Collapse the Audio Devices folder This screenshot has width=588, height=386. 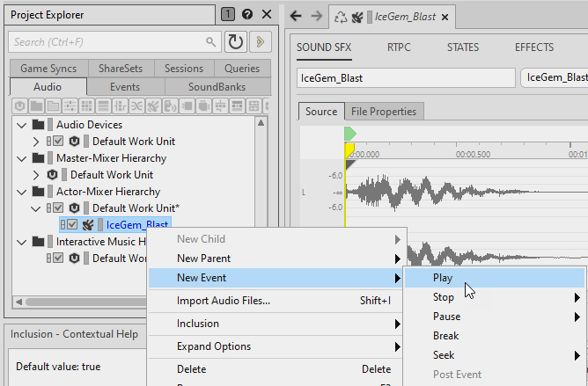[22, 125]
